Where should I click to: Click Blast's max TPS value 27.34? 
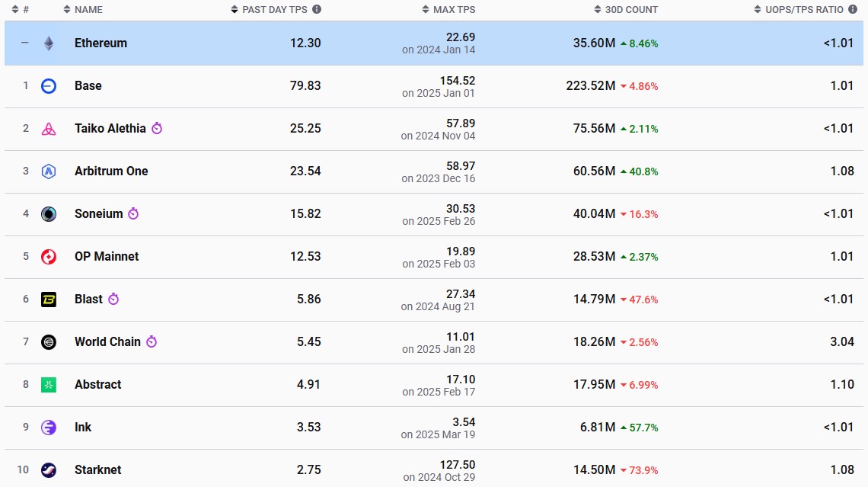pyautogui.click(x=461, y=294)
